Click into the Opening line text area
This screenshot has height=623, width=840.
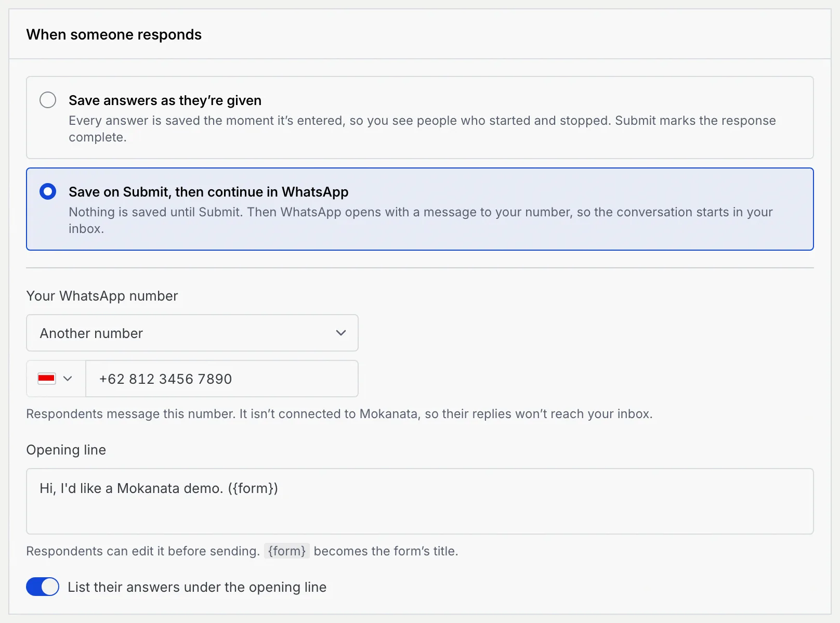click(x=420, y=501)
